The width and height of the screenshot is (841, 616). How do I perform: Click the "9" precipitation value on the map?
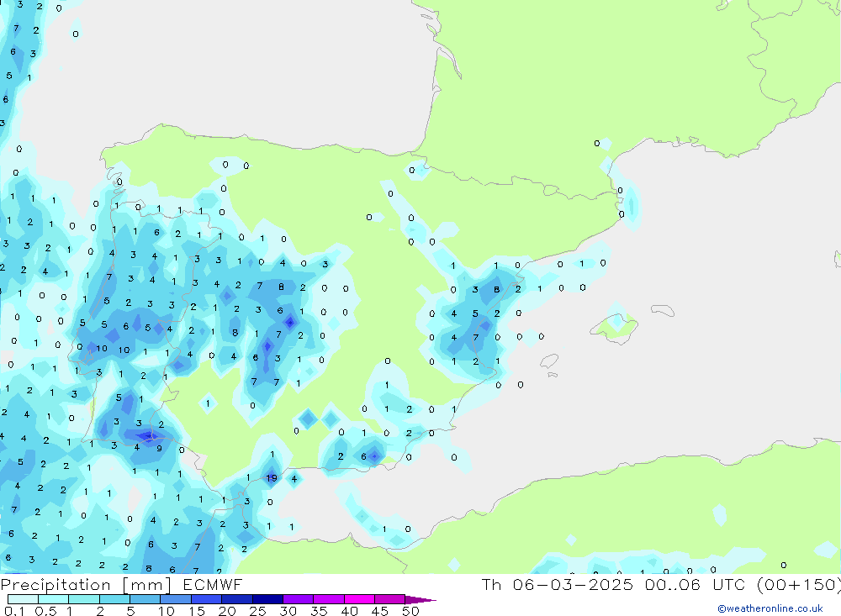159,448
